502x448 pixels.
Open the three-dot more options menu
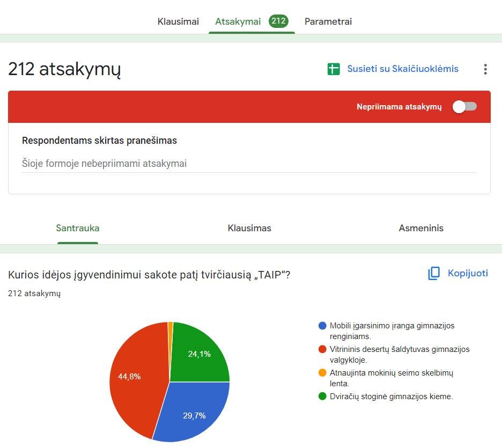pos(485,69)
